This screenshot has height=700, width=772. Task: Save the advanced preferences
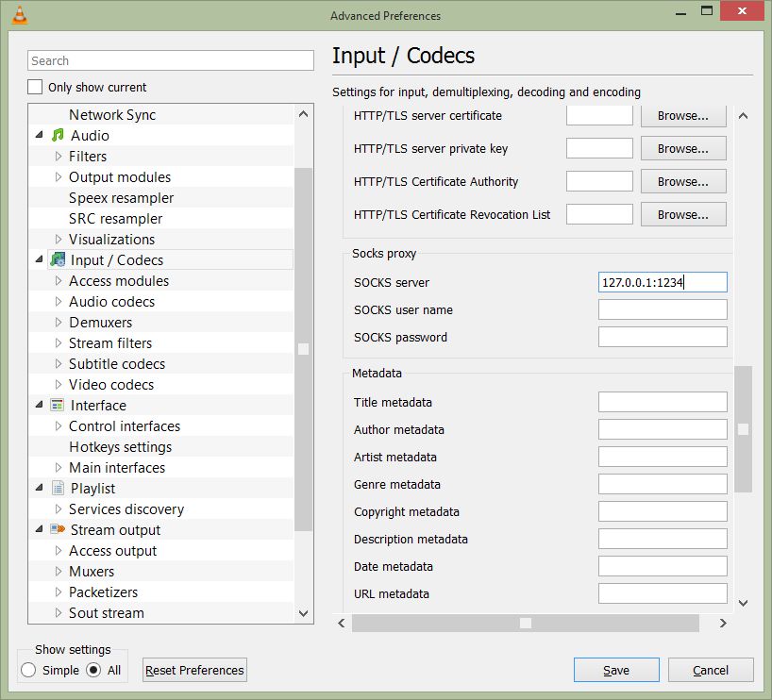[x=616, y=670]
